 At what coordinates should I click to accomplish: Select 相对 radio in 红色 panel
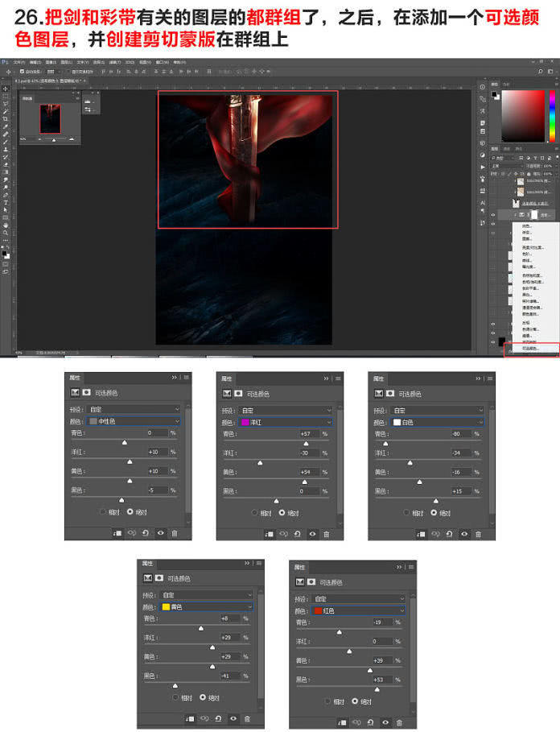tap(327, 701)
